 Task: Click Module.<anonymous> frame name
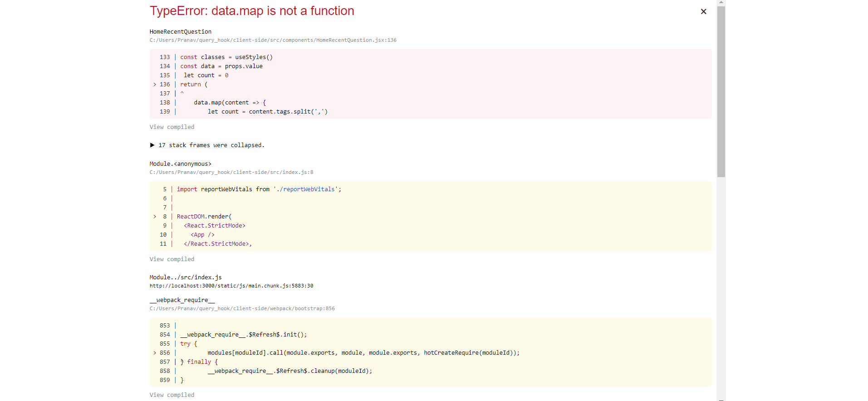coord(181,164)
